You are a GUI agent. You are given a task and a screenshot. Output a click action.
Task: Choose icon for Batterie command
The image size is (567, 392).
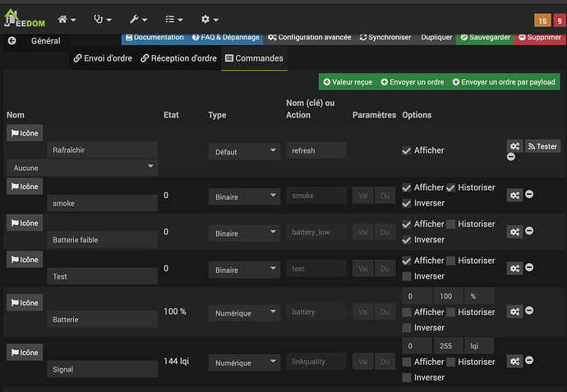25,302
